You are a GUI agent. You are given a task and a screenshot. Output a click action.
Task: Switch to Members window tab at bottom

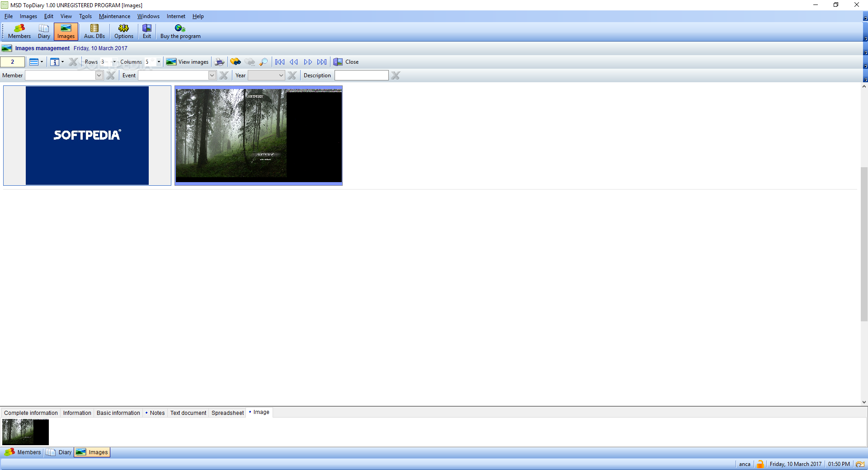click(23, 452)
